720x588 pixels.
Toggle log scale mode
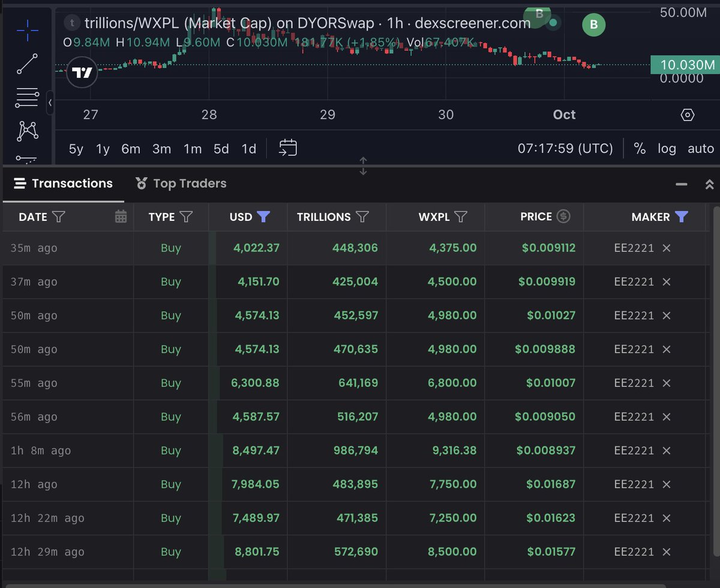point(667,149)
